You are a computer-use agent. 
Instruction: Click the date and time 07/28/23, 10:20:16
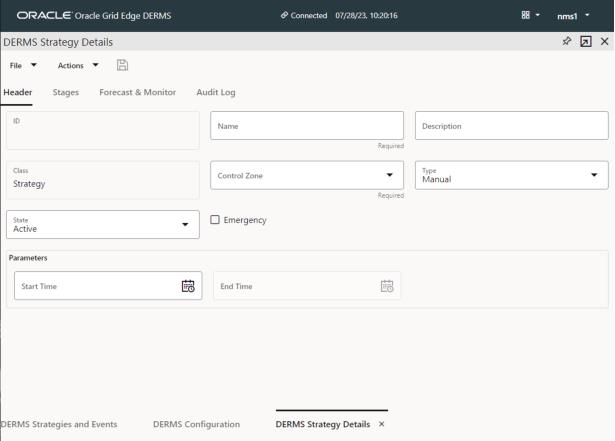[366, 15]
